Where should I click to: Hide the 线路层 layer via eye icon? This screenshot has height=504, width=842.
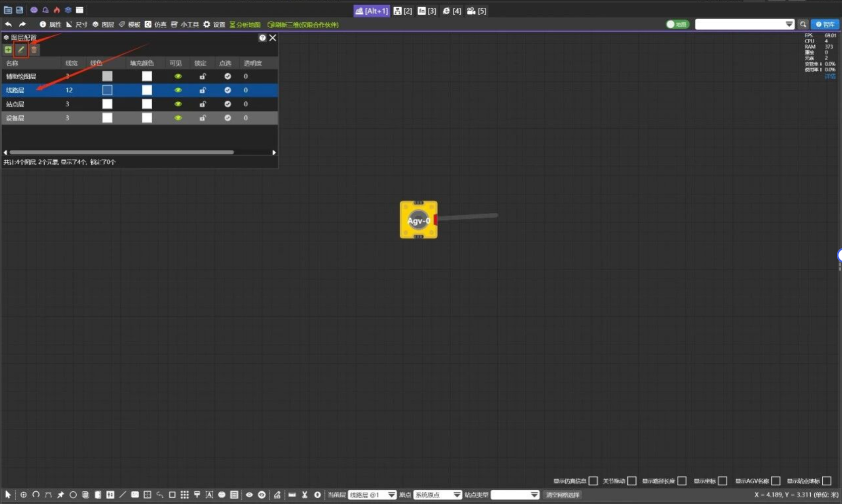click(178, 90)
